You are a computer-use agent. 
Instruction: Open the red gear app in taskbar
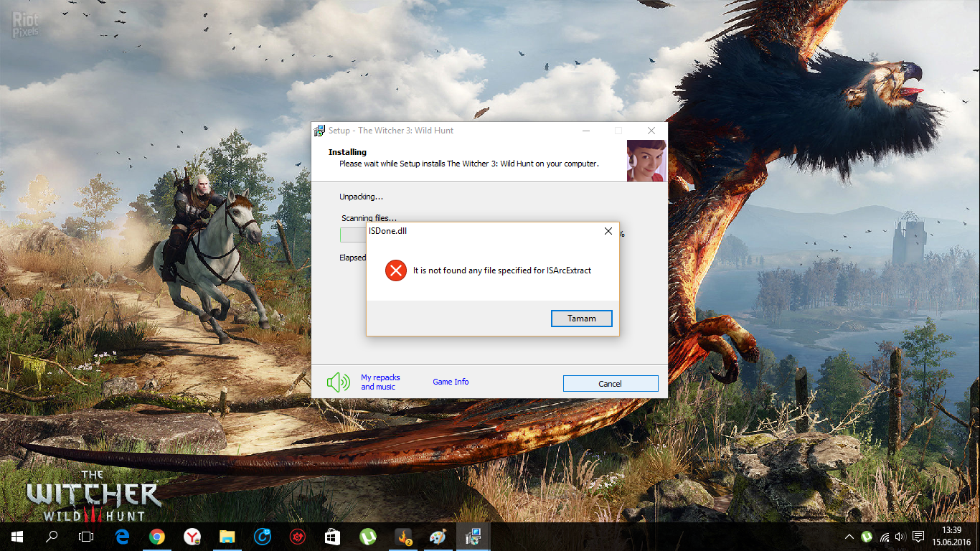297,537
